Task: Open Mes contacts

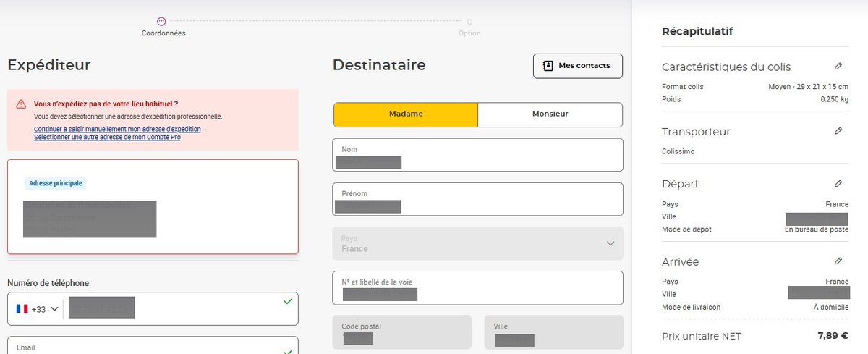Action: [578, 66]
